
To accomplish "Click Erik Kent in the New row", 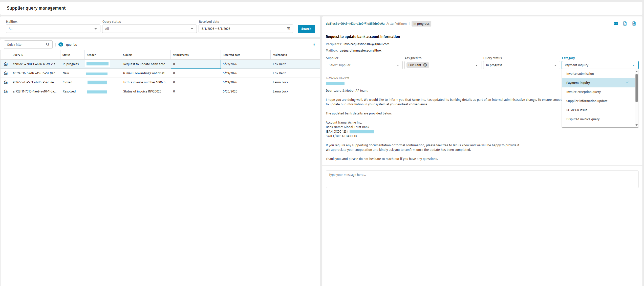I will coord(279,73).
